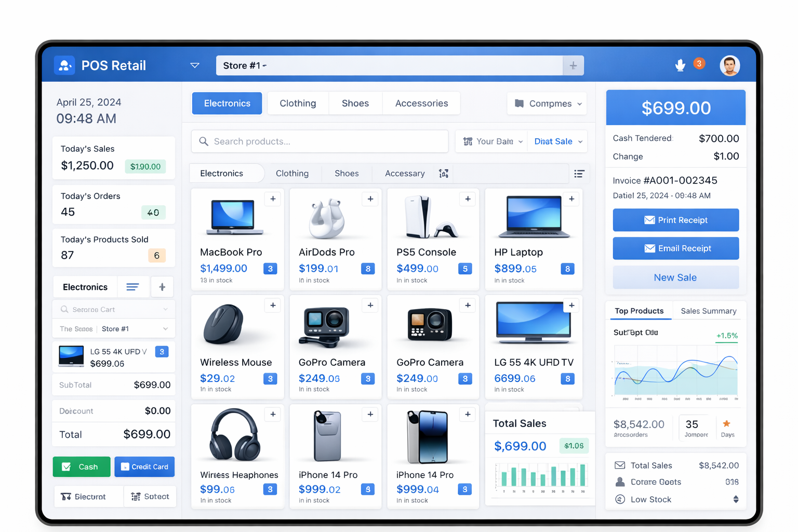The height and width of the screenshot is (532, 798).
Task: Click the MacBook Pro product image
Action: [x=234, y=217]
